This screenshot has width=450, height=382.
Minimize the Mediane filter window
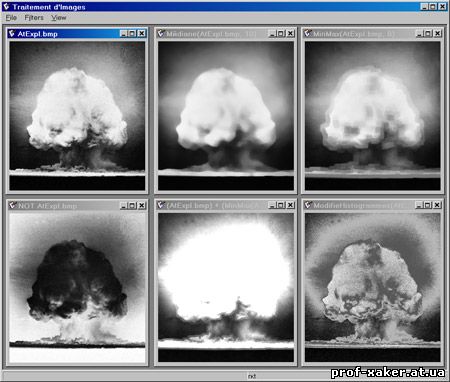click(272, 33)
